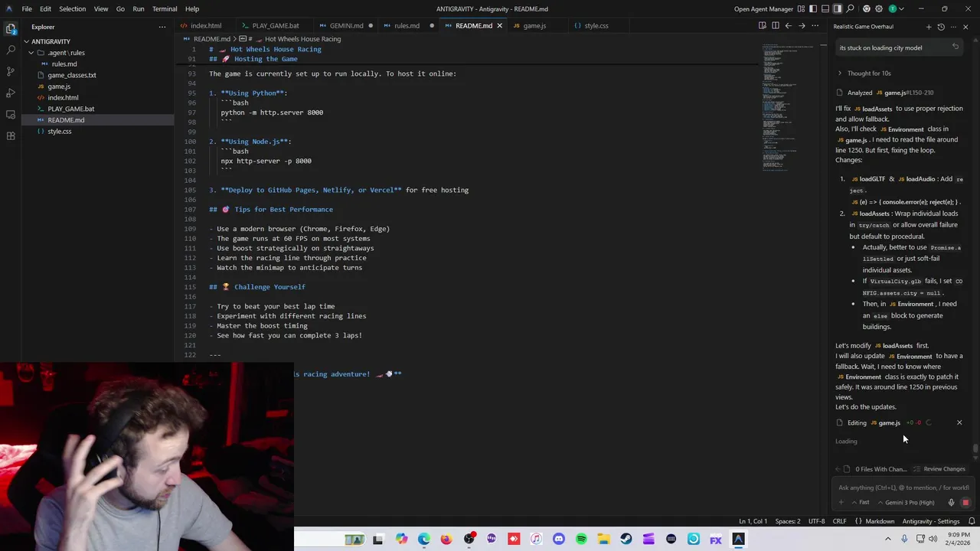
Task: Activate microphone voice input
Action: point(952,503)
